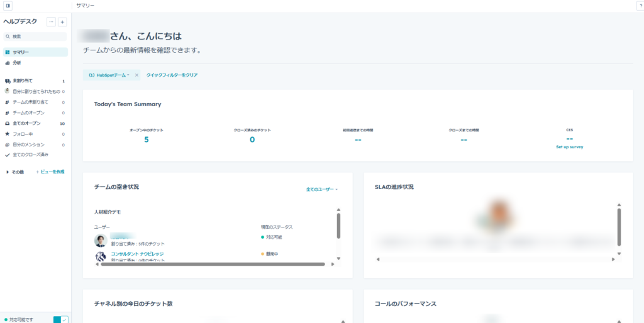Open the HubSpotチーム filter dropdown
Screen dimensions: 644x323
coord(109,75)
